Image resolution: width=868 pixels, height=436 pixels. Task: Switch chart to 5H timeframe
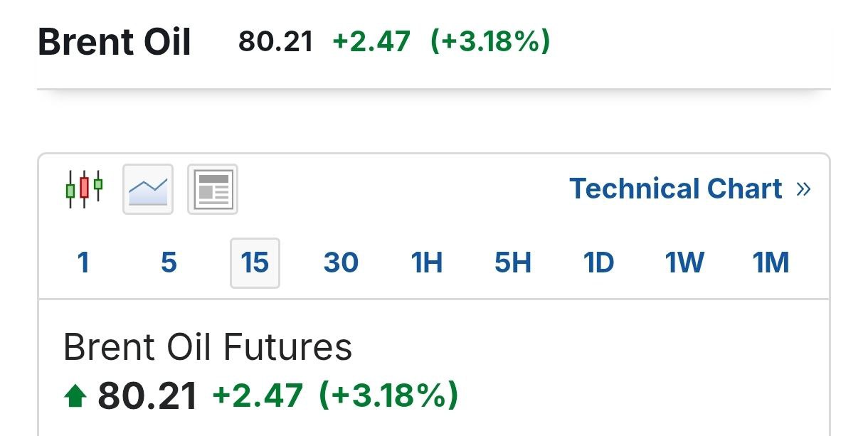[x=513, y=263]
